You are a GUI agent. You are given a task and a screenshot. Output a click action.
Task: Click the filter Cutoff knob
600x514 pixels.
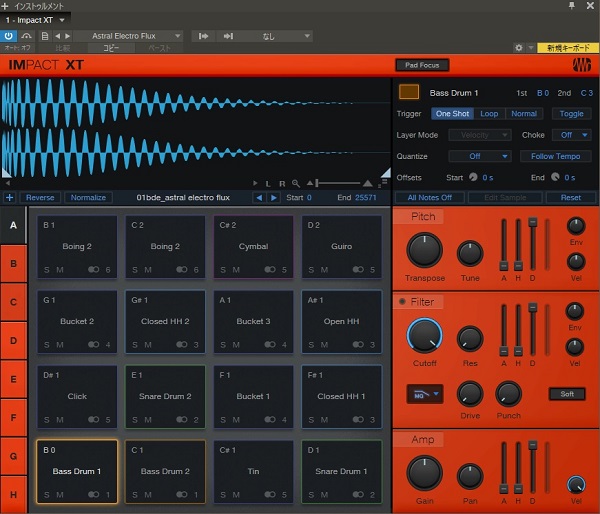[x=424, y=336]
